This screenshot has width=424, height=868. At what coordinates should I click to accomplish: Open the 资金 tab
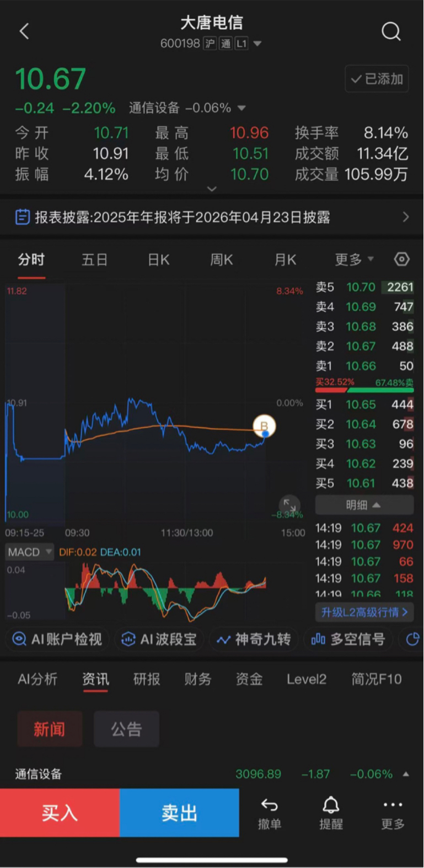point(249,679)
